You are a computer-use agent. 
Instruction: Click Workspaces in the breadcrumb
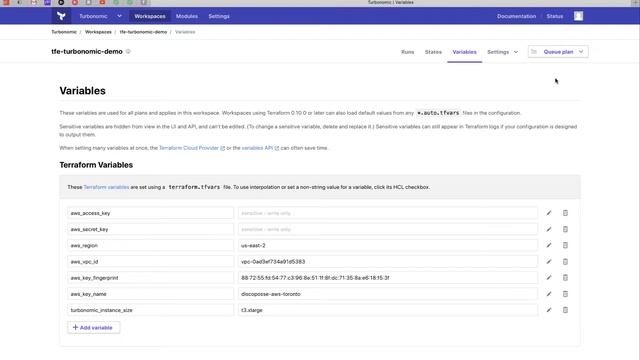pyautogui.click(x=98, y=32)
